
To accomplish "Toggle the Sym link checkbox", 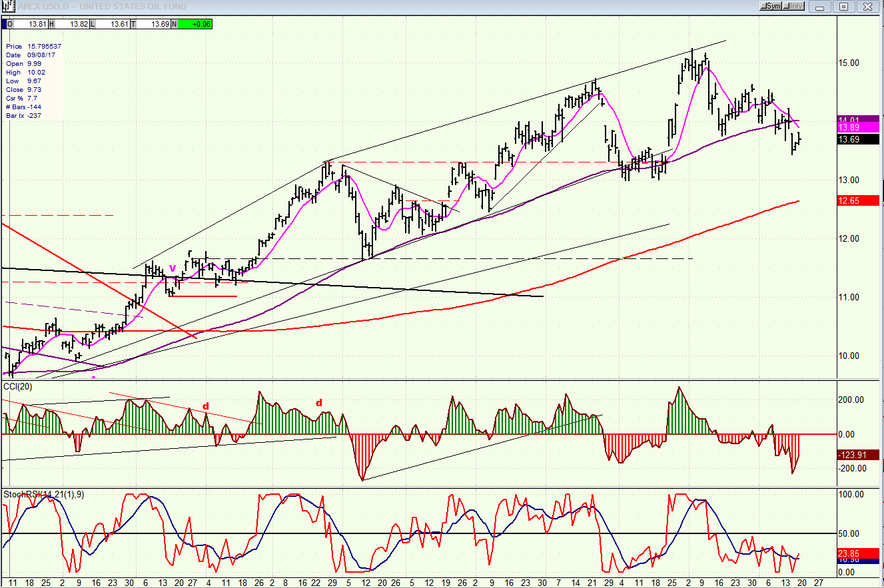I will point(764,6).
